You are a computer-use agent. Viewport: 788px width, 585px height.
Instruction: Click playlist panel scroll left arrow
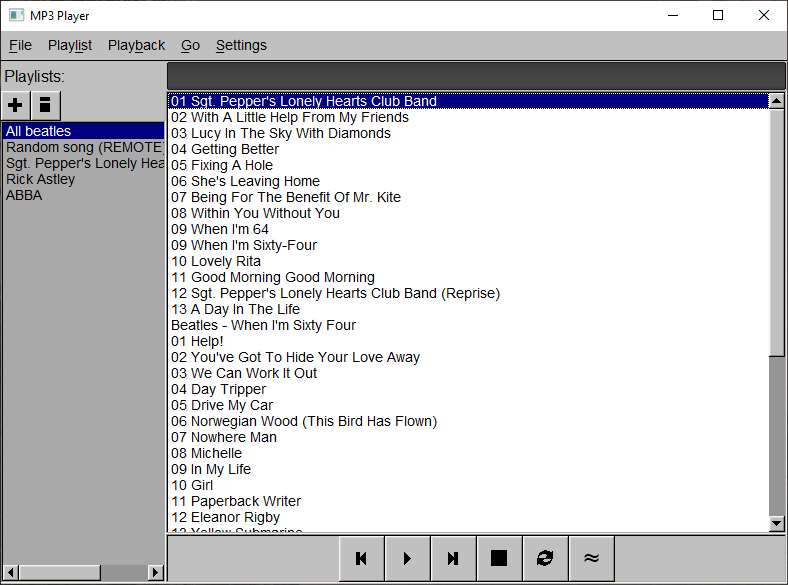(x=11, y=572)
